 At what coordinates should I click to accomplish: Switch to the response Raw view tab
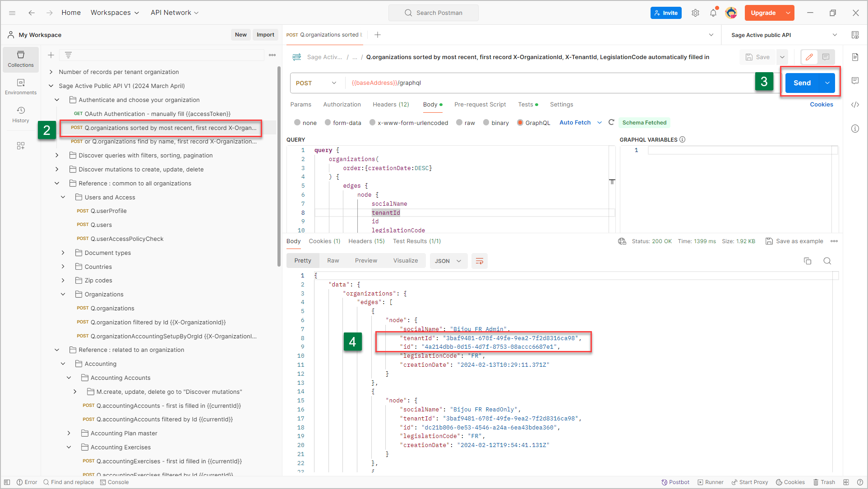pos(333,261)
